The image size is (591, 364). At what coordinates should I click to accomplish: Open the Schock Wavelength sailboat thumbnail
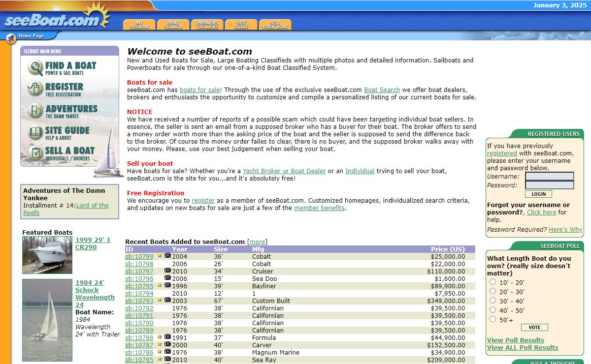click(x=47, y=320)
